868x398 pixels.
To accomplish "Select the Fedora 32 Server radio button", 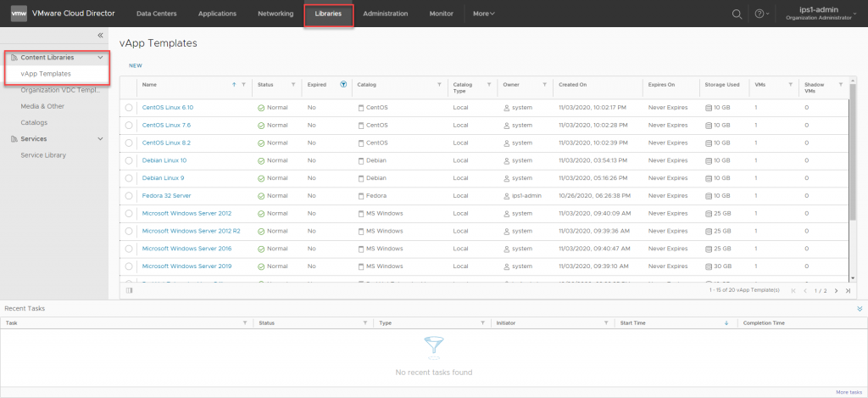I will pos(129,195).
